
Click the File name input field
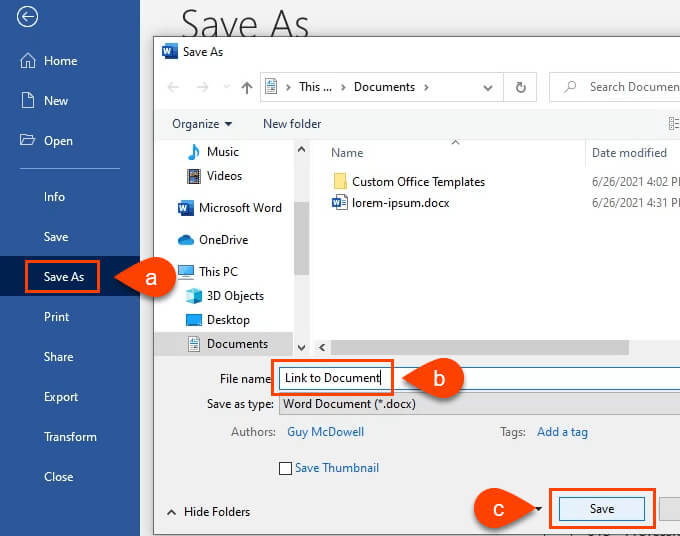click(x=479, y=378)
